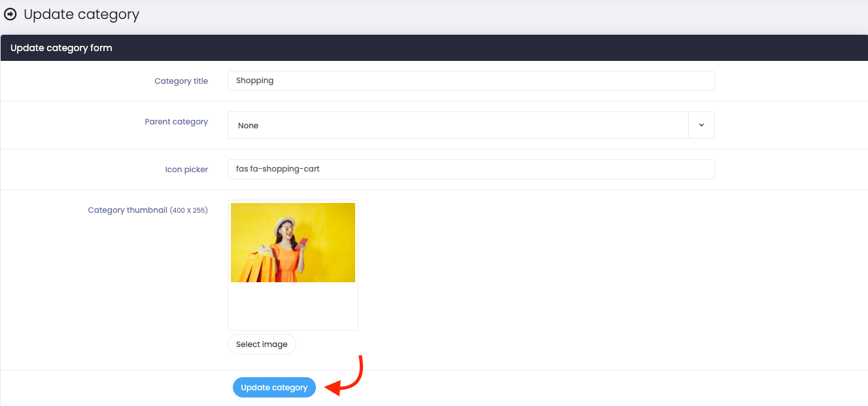Click the Icon picker label
868x406 pixels.
pos(186,170)
